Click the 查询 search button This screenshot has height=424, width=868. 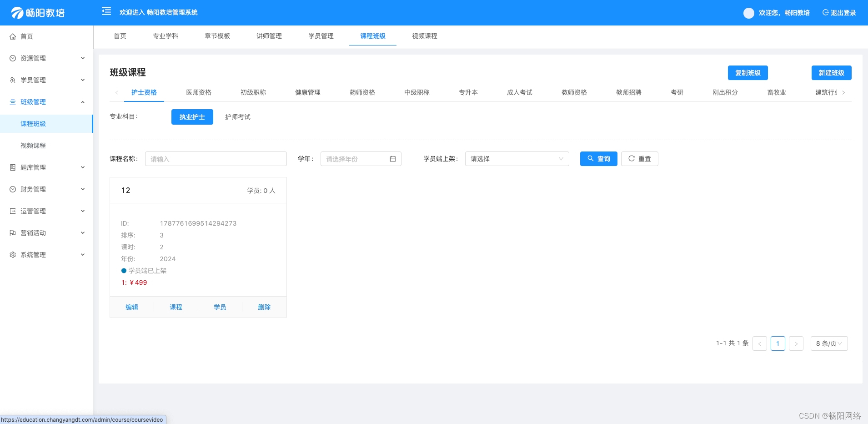coord(599,159)
